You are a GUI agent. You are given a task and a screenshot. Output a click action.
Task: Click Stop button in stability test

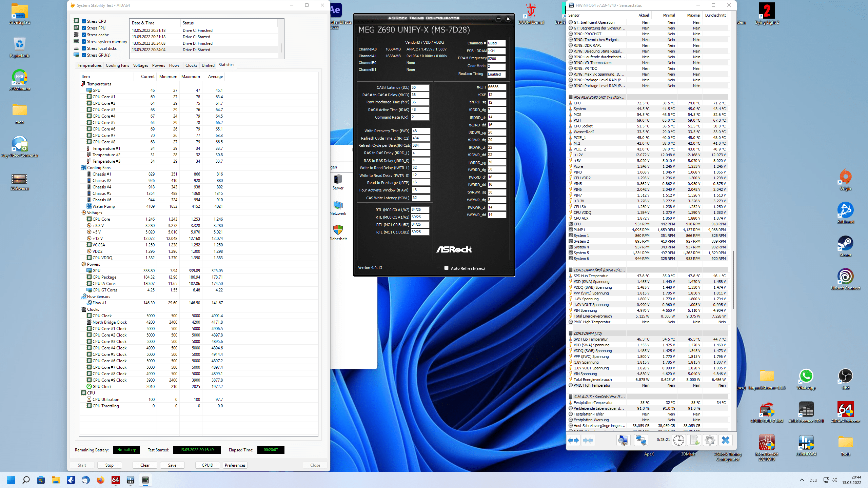pos(109,465)
